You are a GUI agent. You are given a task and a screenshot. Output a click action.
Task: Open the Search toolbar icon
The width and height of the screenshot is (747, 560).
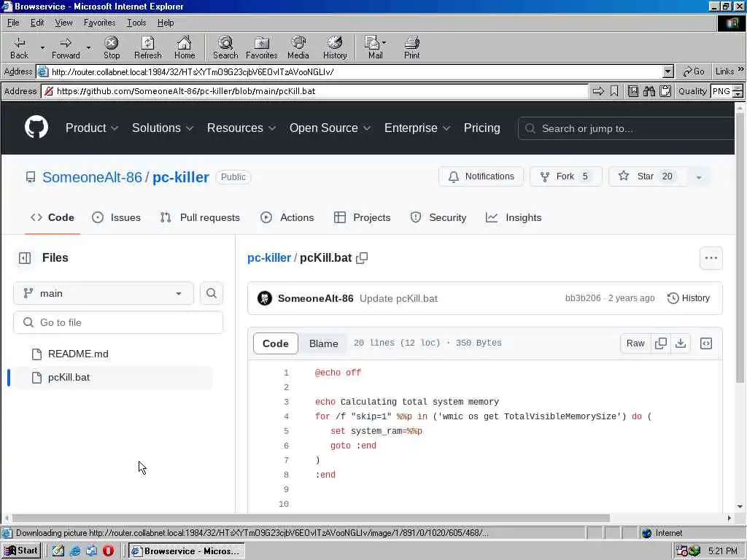(x=225, y=47)
